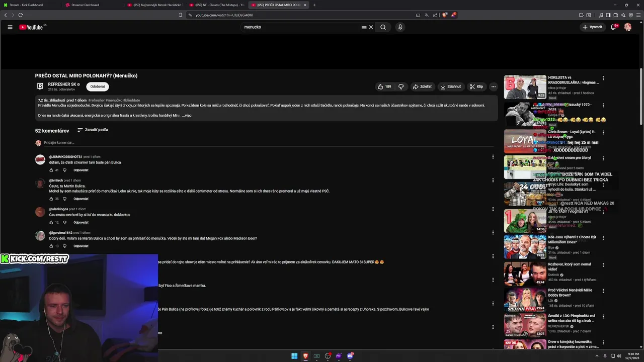
Task: Open the Windows Start button
Action: tap(294, 356)
